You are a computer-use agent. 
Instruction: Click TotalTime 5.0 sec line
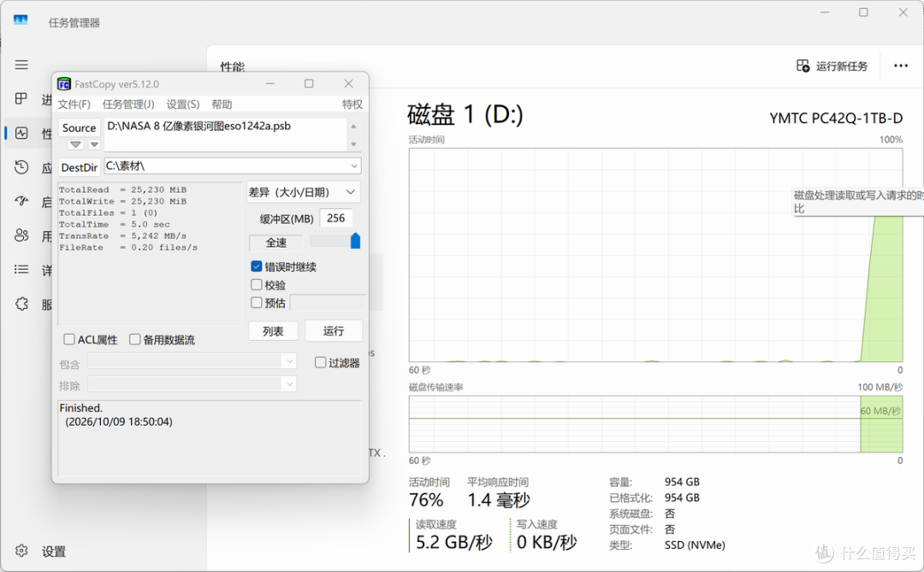(x=115, y=224)
